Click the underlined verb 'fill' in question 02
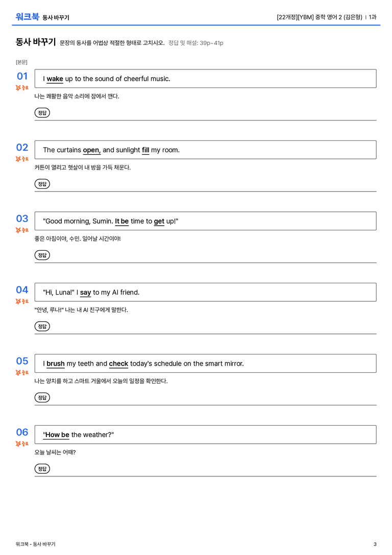 pyautogui.click(x=145, y=150)
